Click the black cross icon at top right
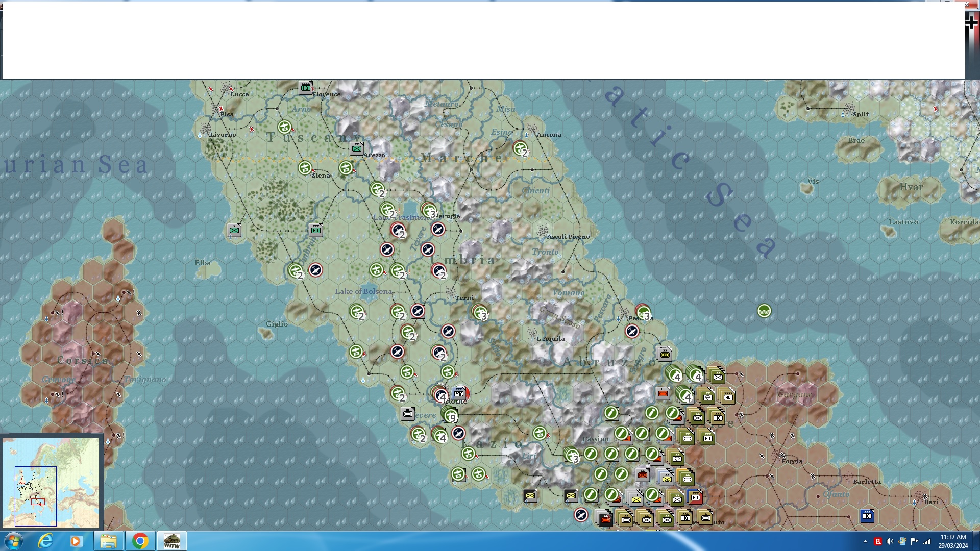The height and width of the screenshot is (551, 980). [971, 22]
